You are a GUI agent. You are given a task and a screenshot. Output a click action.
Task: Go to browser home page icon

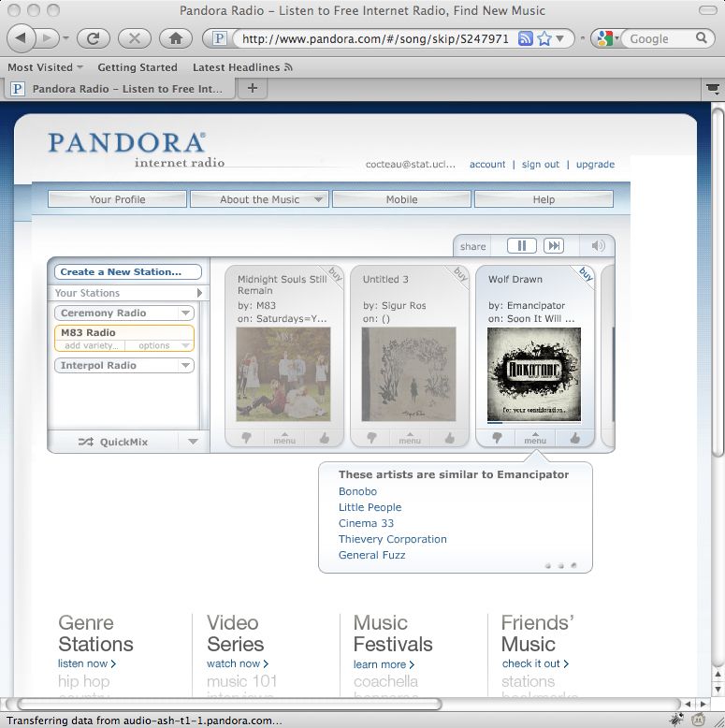pos(176,38)
